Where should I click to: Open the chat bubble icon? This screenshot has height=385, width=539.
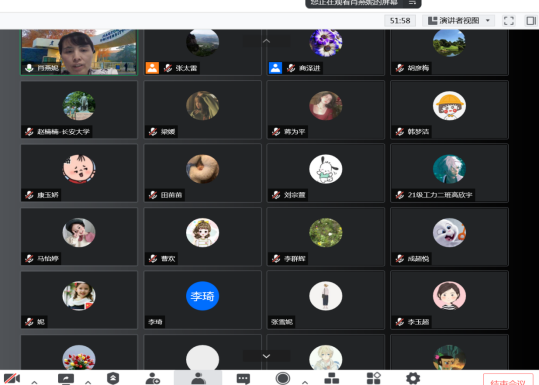(243, 378)
